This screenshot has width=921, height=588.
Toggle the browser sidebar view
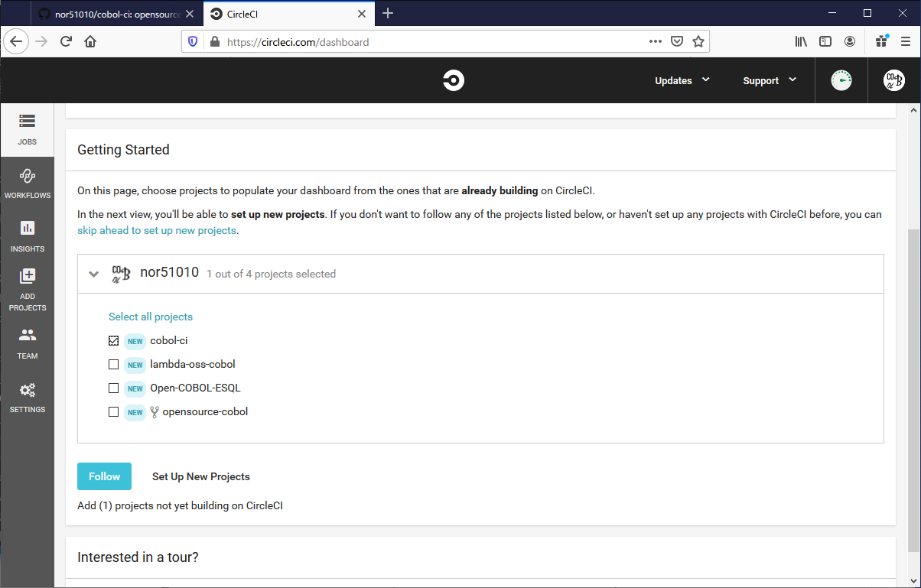825,41
